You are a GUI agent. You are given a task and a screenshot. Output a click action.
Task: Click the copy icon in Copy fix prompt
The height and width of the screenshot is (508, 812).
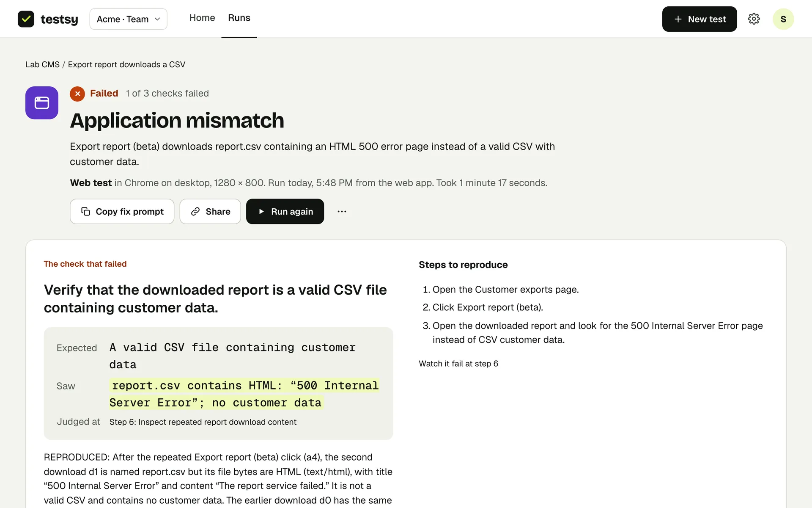point(85,211)
